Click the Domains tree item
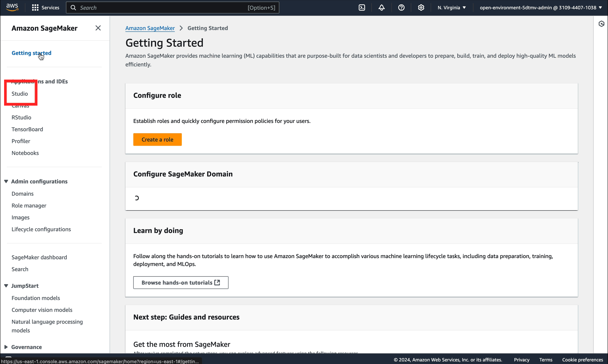The height and width of the screenshot is (364, 608). [23, 193]
